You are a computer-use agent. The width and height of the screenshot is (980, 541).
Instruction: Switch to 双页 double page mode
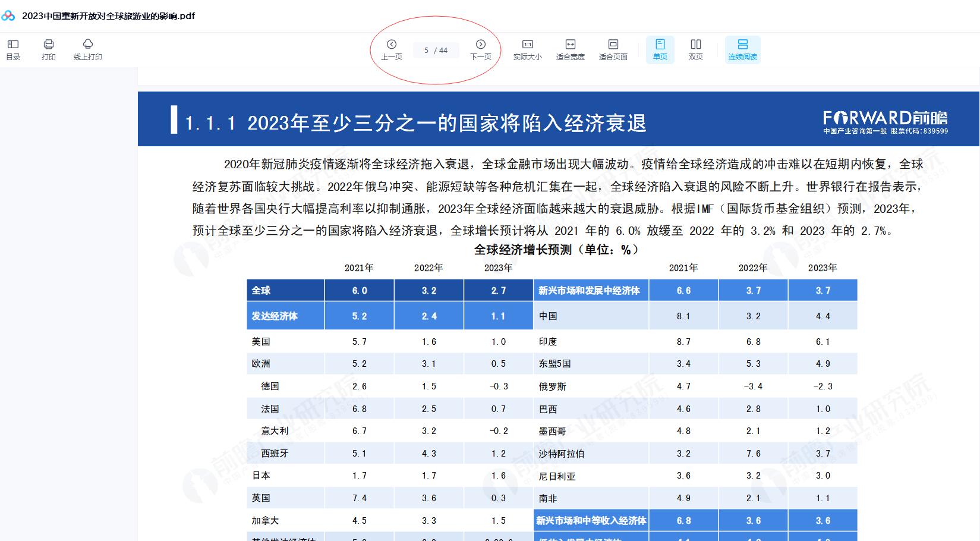click(x=695, y=49)
